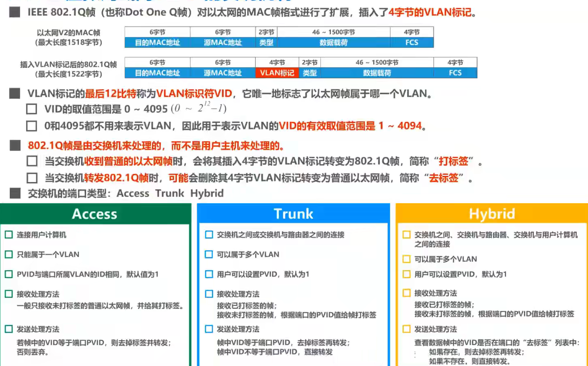Tick the Access box beside 连接用户计算机

[9, 235]
